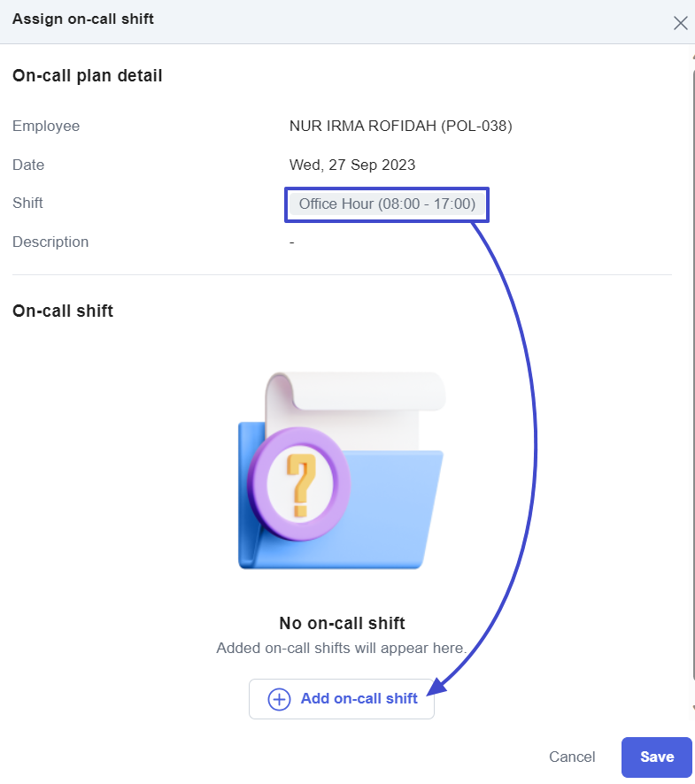Click the On-call shift section heading
This screenshot has height=784, width=695.
63,311
